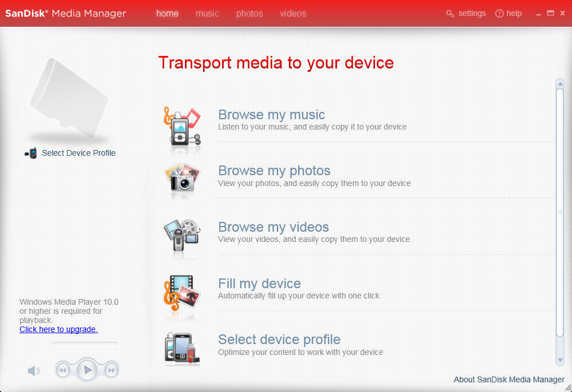The width and height of the screenshot is (572, 392).
Task: Switch to the videos tab
Action: pyautogui.click(x=293, y=13)
